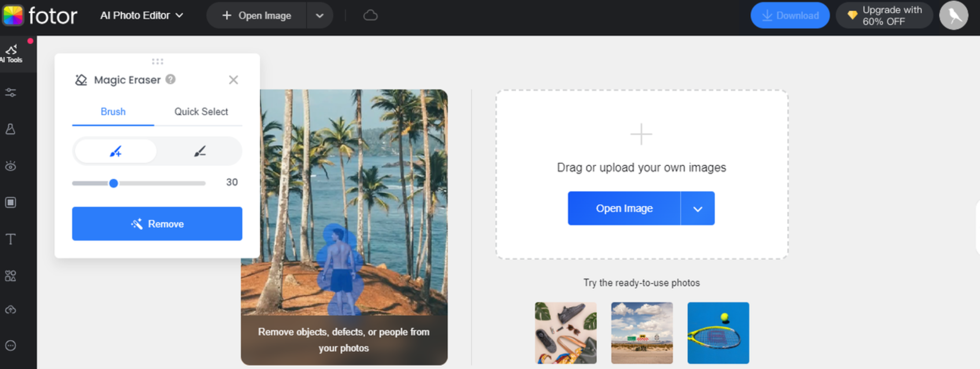Click the Remove button

point(157,224)
